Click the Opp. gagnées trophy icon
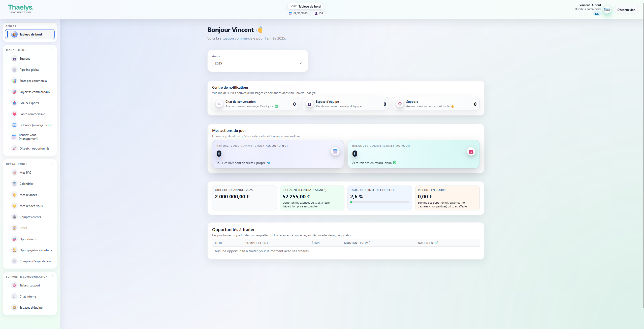Screen dimensions: 644x329 [14, 250]
